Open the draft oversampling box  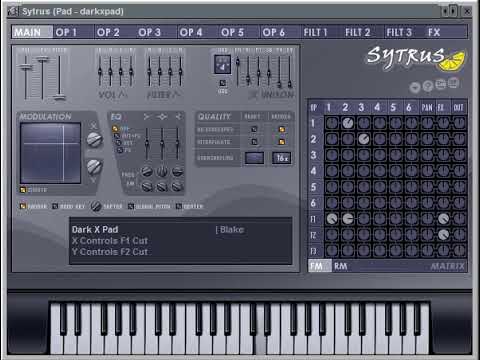tap(254, 158)
